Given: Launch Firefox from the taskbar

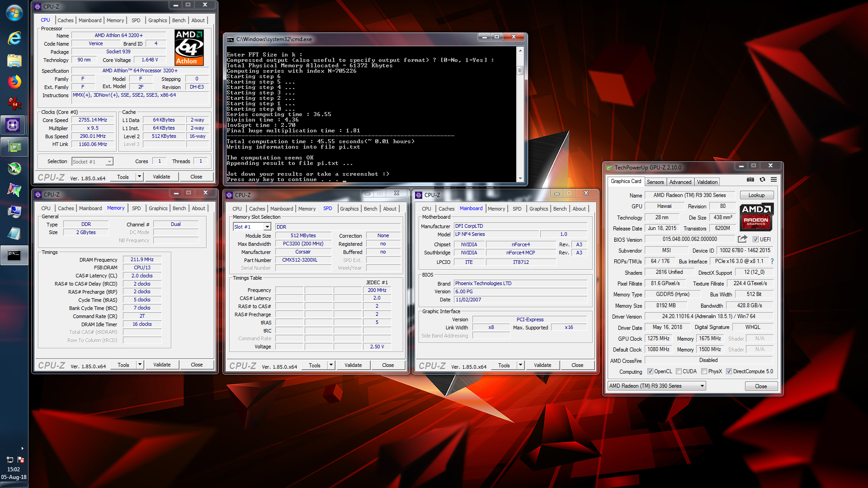Looking at the screenshot, I should [x=14, y=82].
